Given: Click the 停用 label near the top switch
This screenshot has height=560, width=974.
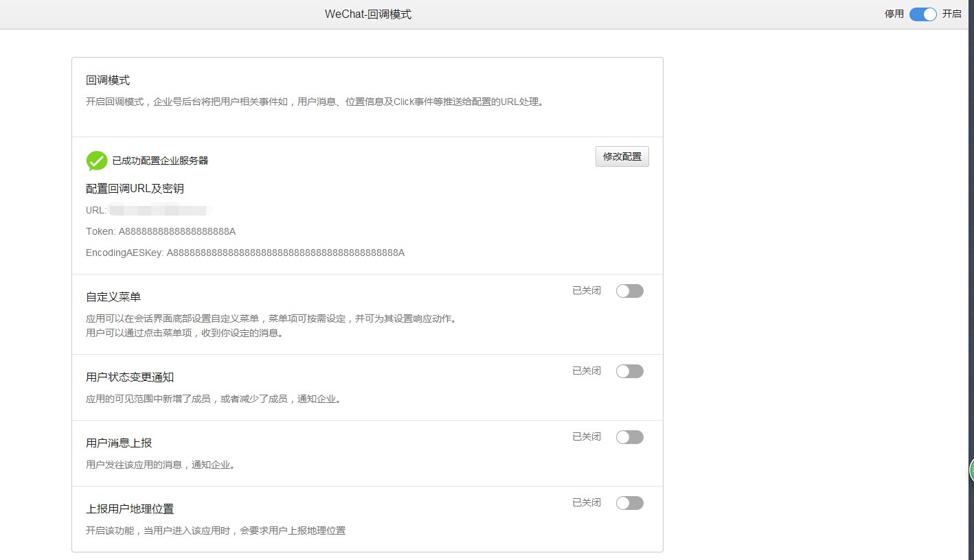Looking at the screenshot, I should 893,14.
